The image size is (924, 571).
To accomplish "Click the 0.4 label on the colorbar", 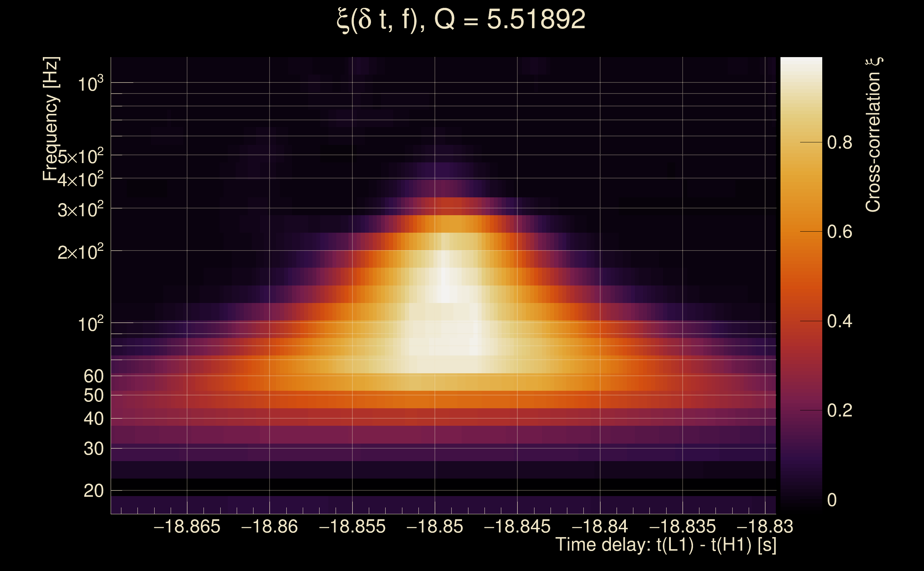I will tap(839, 322).
